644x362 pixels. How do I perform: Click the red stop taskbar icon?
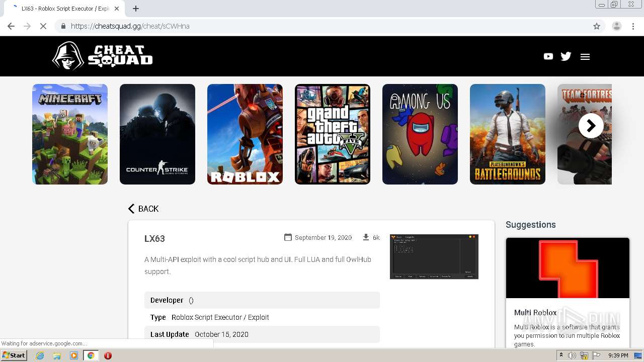[108, 355]
